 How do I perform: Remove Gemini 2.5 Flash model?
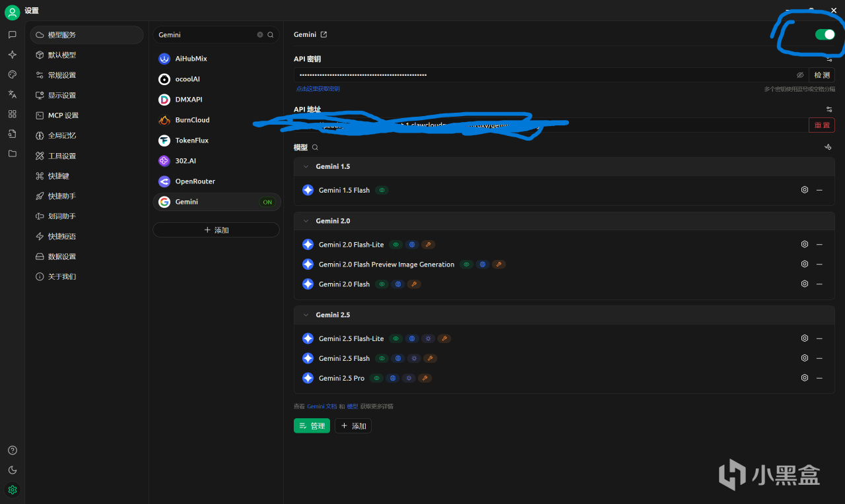[819, 358]
